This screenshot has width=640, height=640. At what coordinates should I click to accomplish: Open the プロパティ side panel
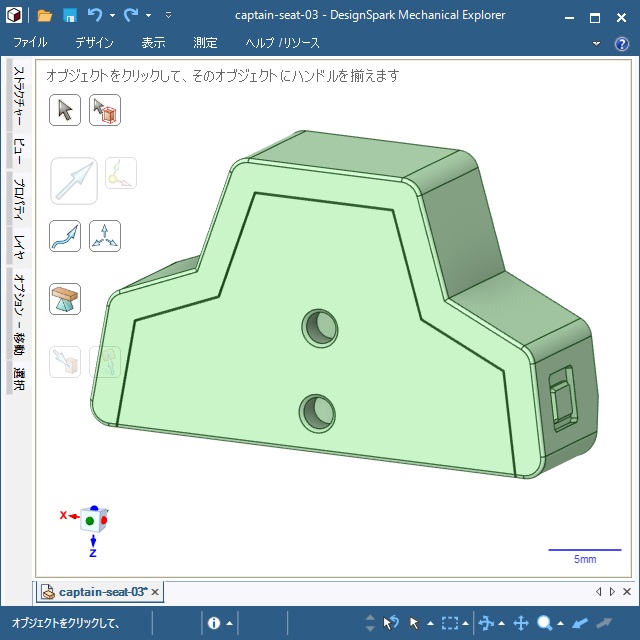tap(19, 199)
